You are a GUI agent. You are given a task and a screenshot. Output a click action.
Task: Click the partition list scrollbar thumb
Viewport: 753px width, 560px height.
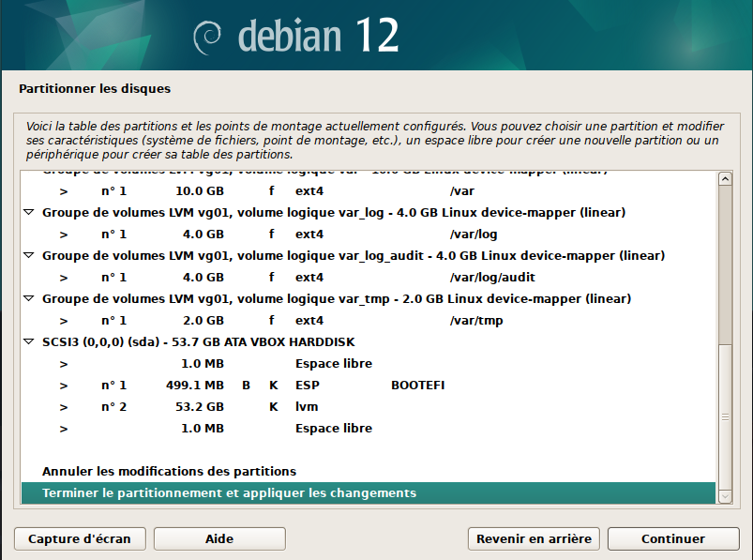[x=725, y=416]
